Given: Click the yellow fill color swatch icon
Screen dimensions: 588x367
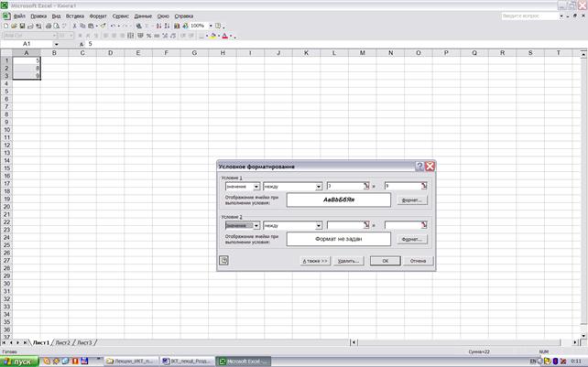Looking at the screenshot, I should 213,36.
